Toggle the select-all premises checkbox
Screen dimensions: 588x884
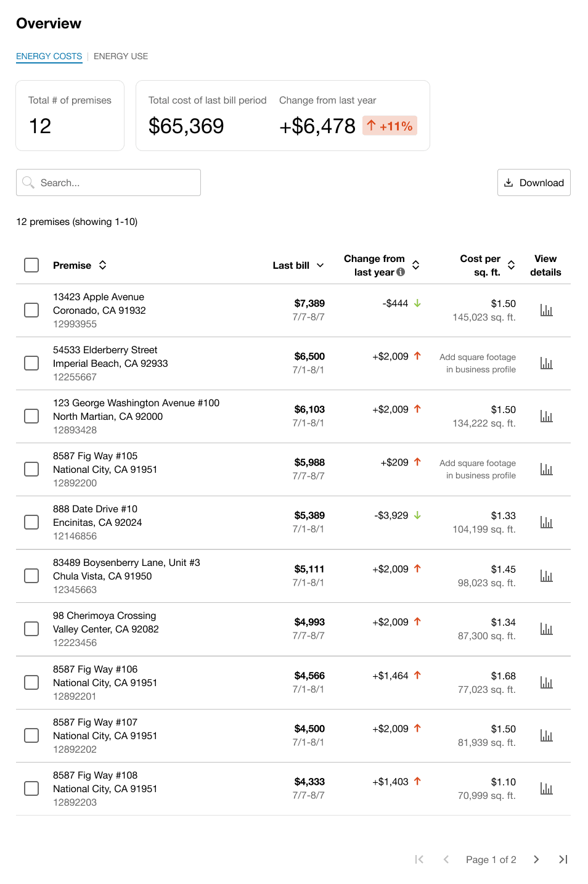(31, 265)
